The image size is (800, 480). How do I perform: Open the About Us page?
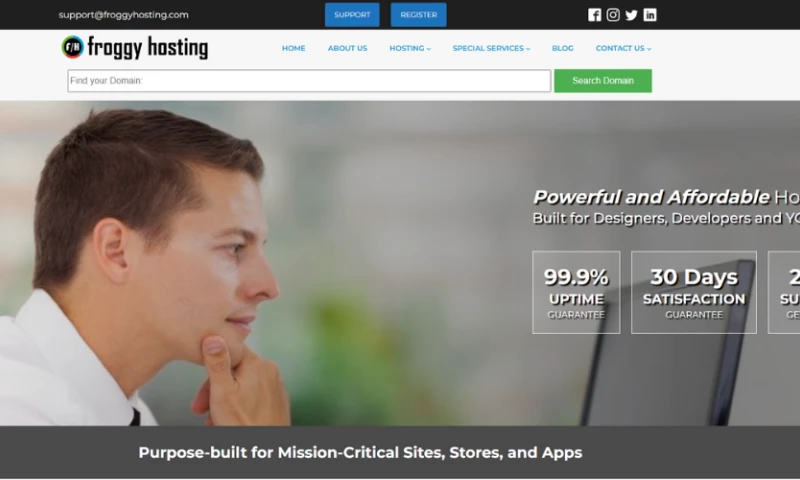tap(347, 48)
